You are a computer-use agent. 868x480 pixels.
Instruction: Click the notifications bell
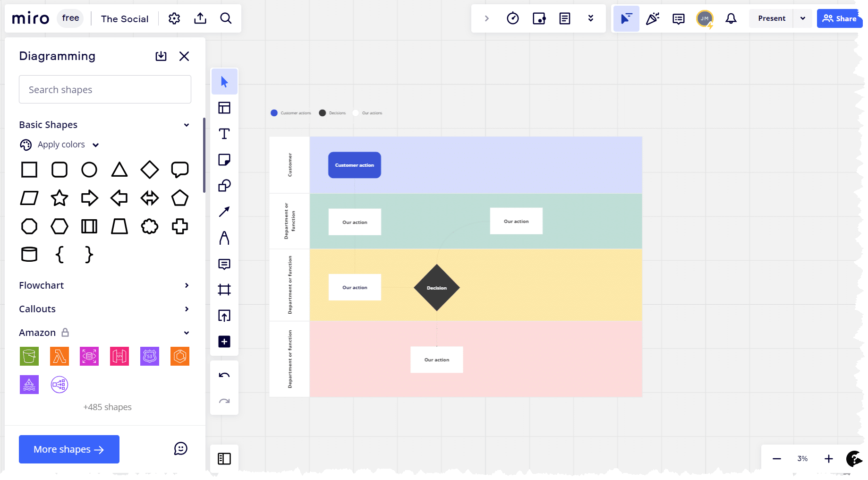point(731,18)
